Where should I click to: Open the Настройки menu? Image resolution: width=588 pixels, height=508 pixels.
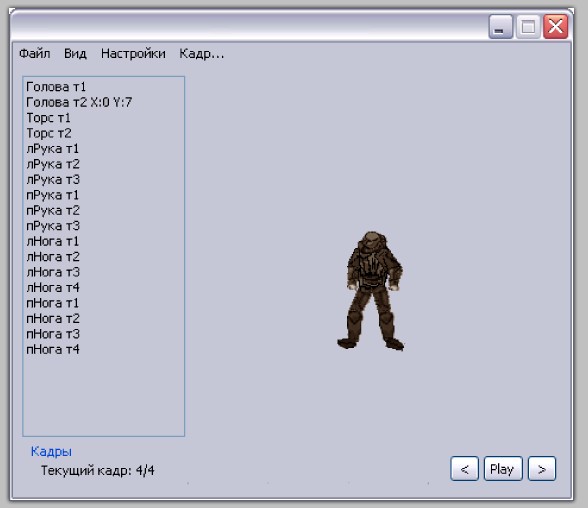[x=133, y=54]
